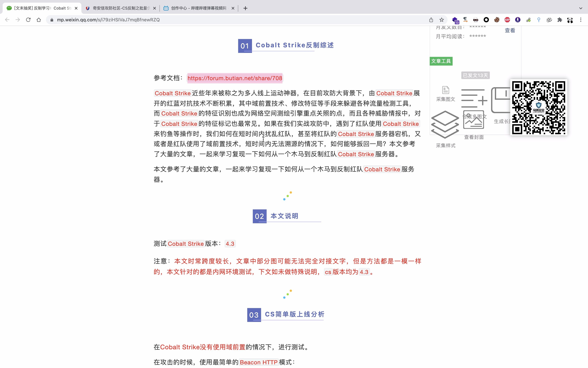The width and height of the screenshot is (588, 368).
Task: Click the share page icon in address bar
Action: (x=431, y=20)
